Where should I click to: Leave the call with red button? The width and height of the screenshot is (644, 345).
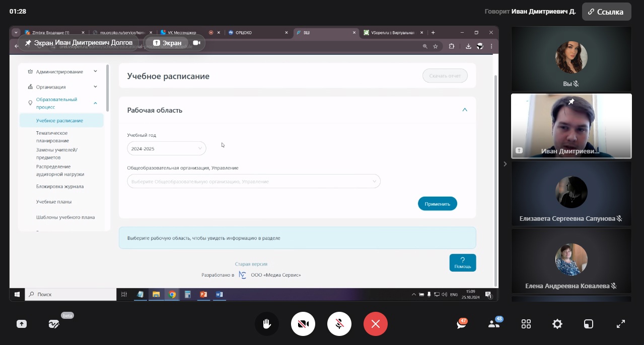(x=376, y=324)
